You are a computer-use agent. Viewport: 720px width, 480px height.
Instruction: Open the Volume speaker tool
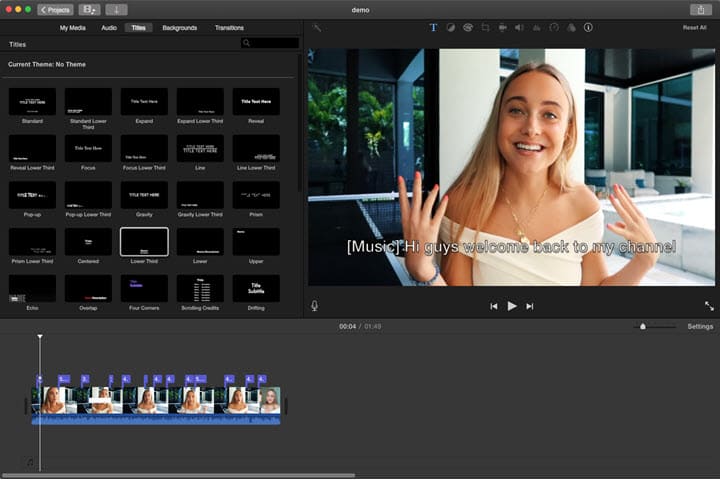click(519, 27)
